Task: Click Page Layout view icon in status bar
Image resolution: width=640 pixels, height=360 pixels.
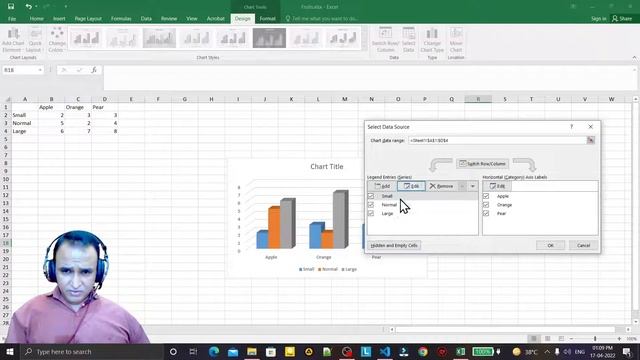Action: click(547, 339)
